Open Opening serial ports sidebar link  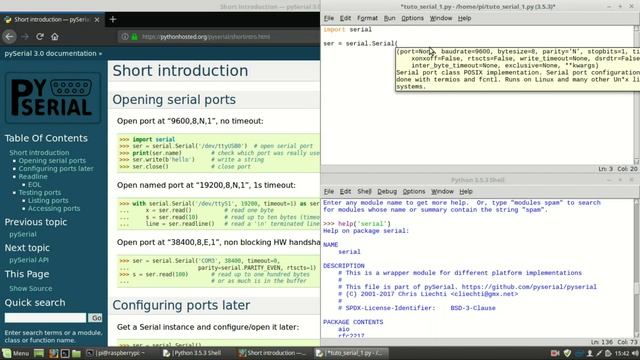(x=52, y=161)
